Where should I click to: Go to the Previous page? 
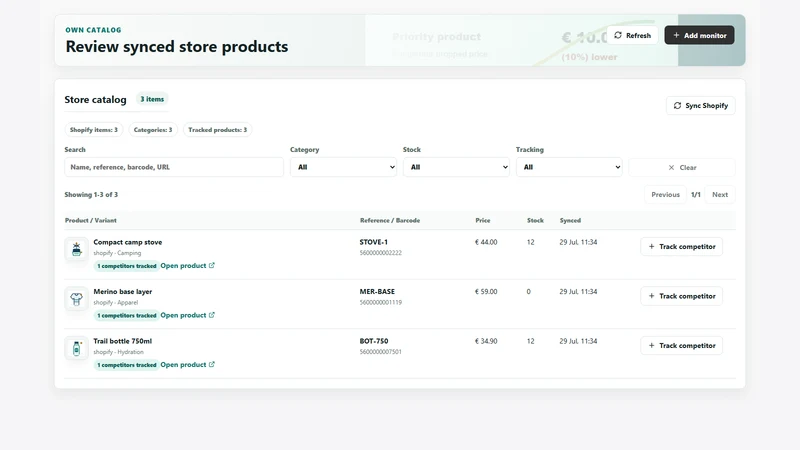pyautogui.click(x=665, y=194)
